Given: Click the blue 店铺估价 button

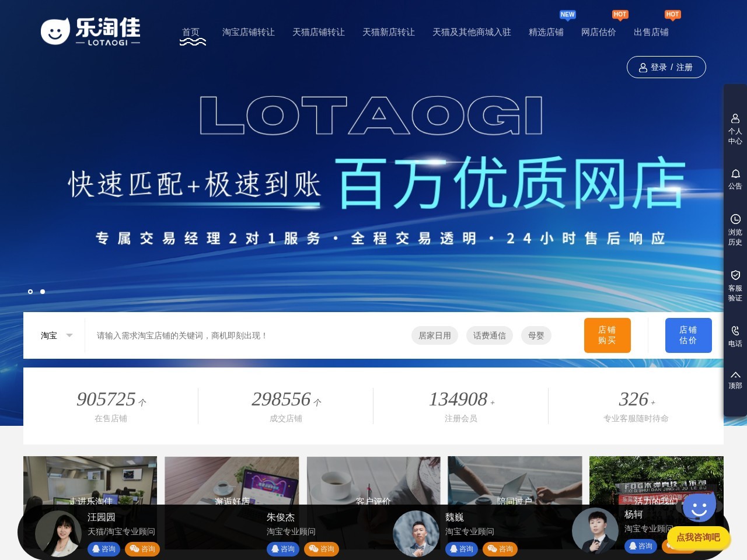Looking at the screenshot, I should pos(688,335).
